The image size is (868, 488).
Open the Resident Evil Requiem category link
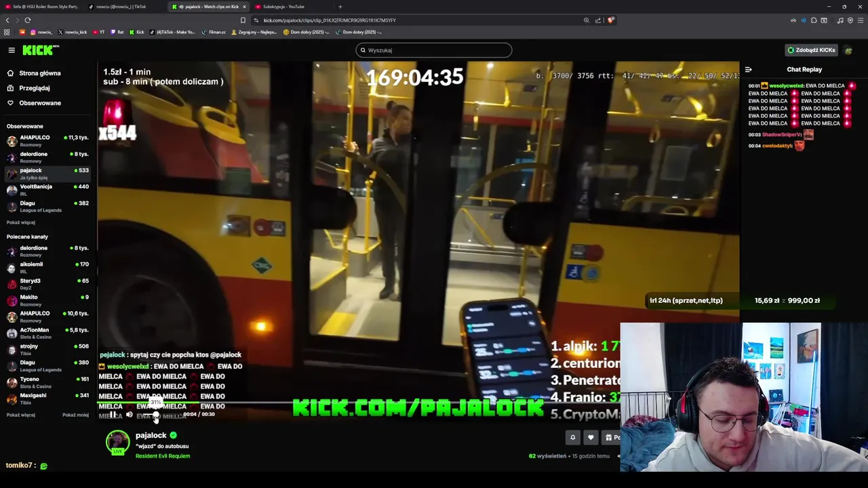point(163,456)
